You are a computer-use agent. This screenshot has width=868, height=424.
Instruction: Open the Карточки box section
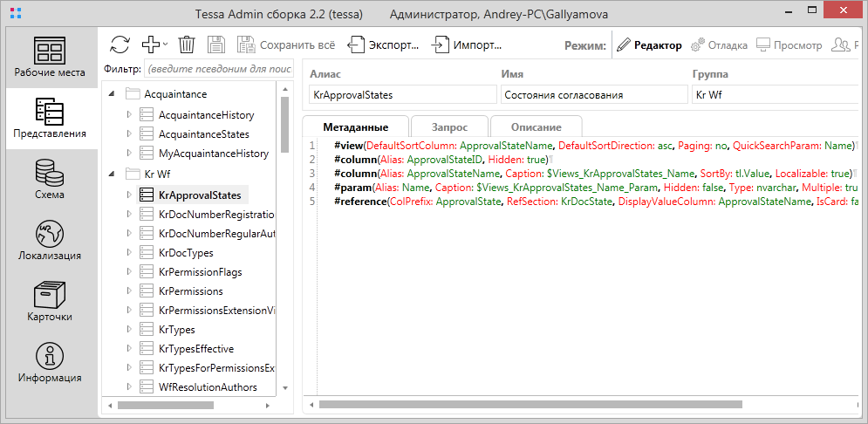50,303
